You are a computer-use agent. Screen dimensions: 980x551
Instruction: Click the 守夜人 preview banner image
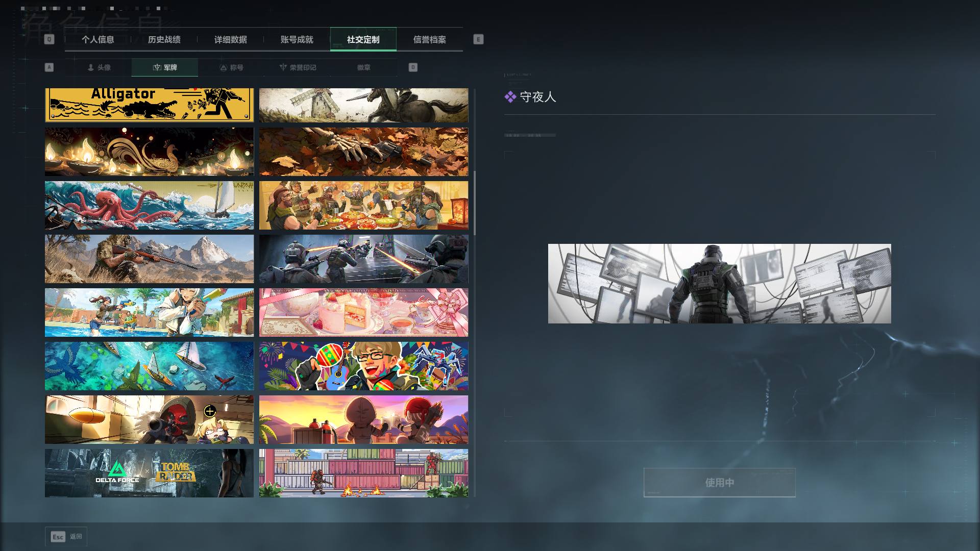720,284
